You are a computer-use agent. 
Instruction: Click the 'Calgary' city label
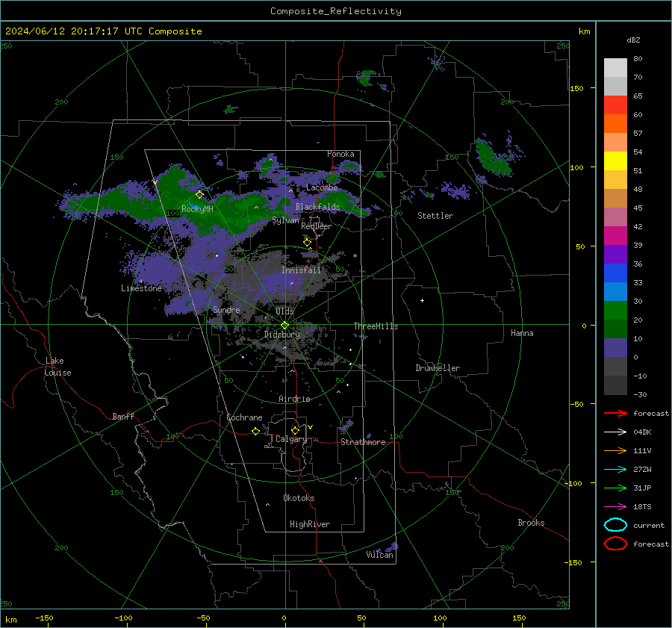pos(291,439)
